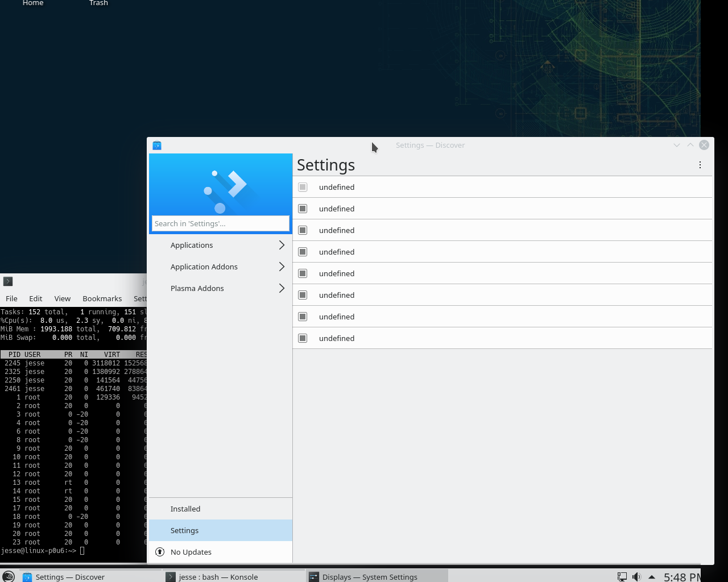Click the top row for PID 2245
Image resolution: width=728 pixels, height=582 pixels.
coord(74,363)
